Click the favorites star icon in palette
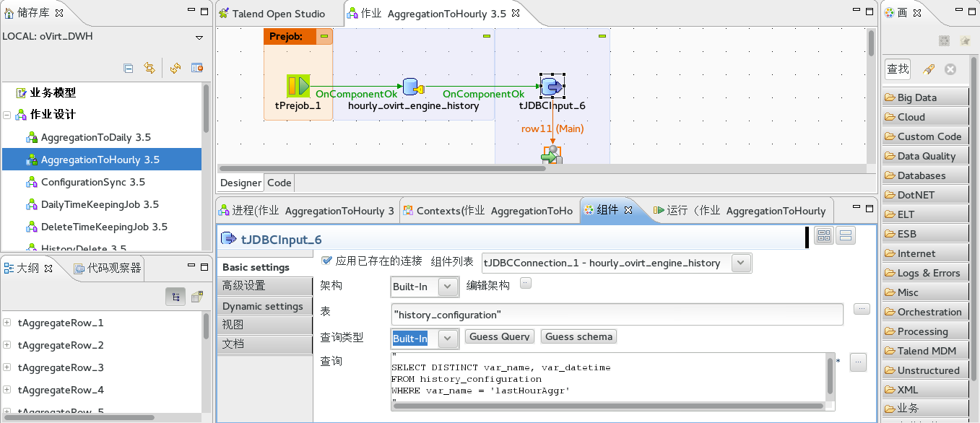 click(x=964, y=41)
